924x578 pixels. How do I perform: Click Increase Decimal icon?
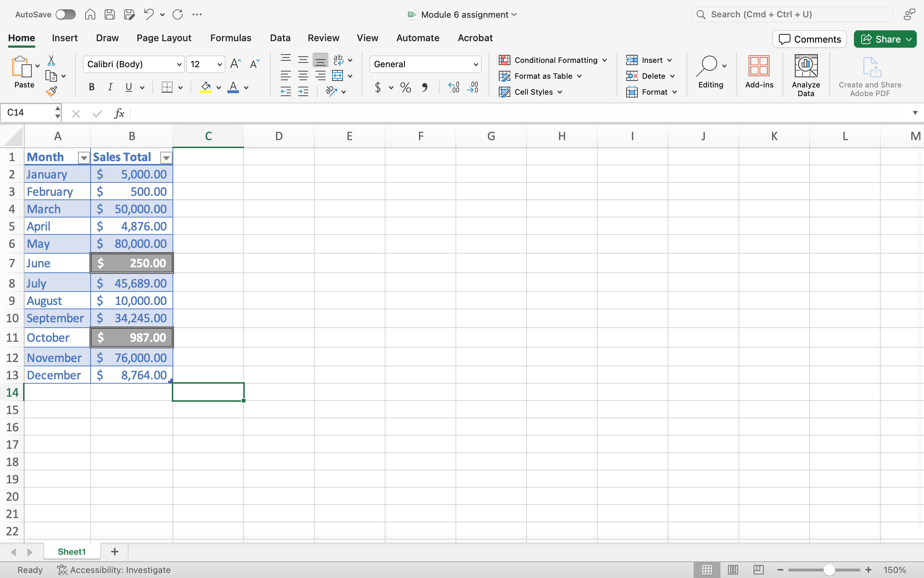(454, 87)
